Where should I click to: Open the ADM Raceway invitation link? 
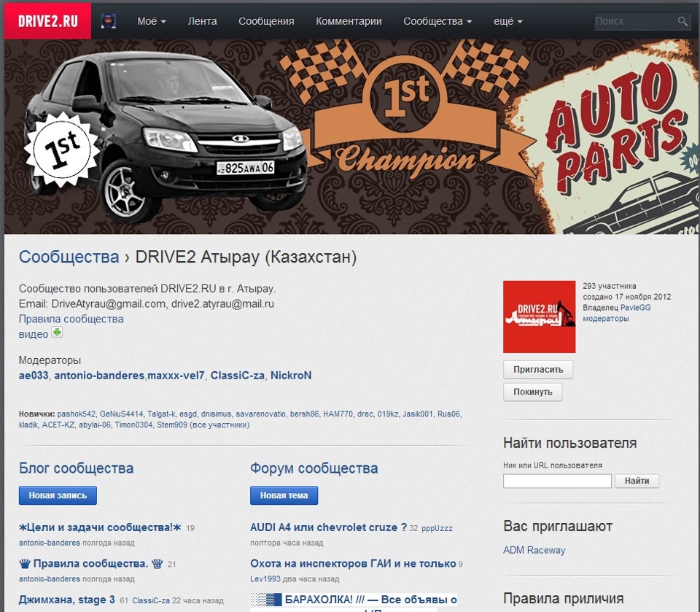534,550
